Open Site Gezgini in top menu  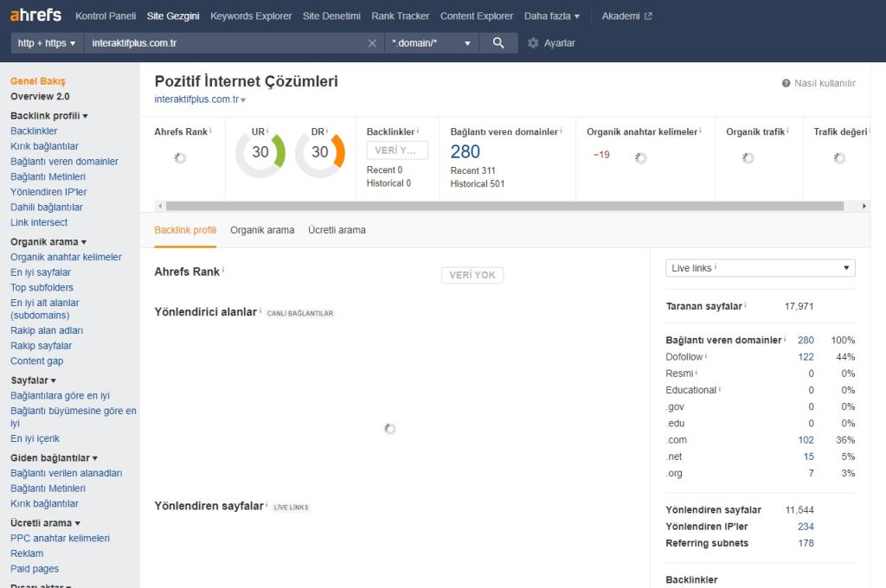(173, 16)
